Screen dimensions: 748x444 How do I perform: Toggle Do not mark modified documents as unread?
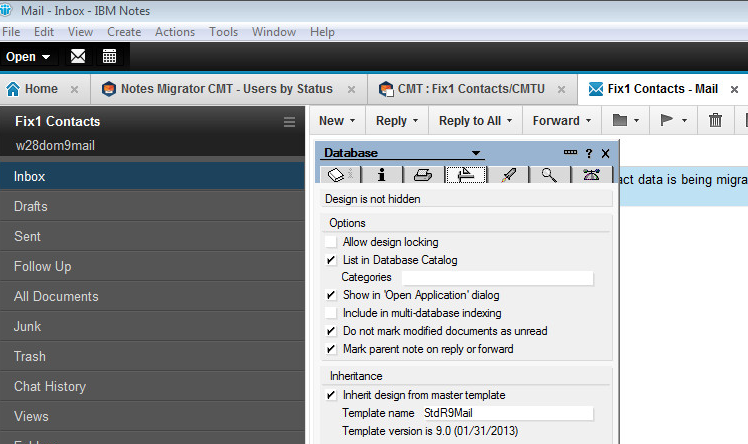click(331, 331)
